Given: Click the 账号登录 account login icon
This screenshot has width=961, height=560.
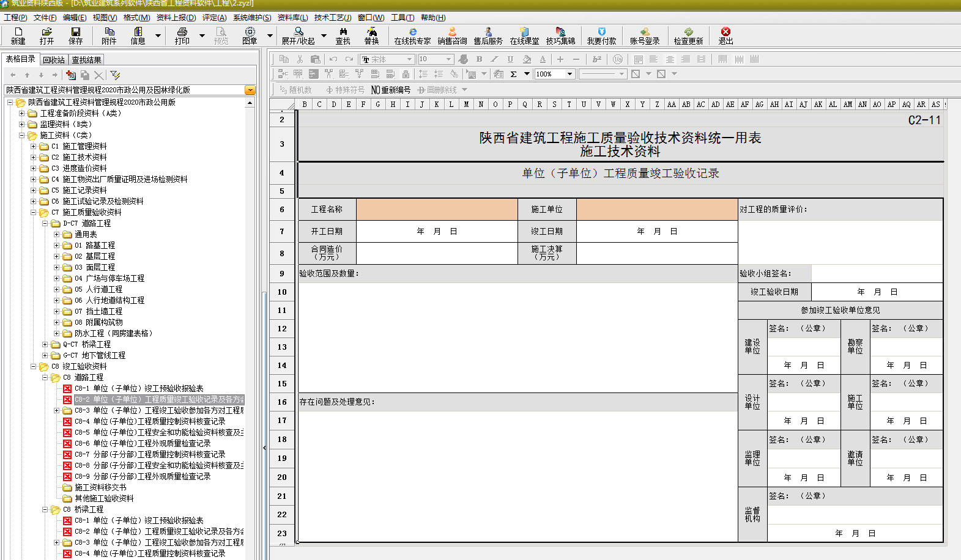Looking at the screenshot, I should pos(645,36).
